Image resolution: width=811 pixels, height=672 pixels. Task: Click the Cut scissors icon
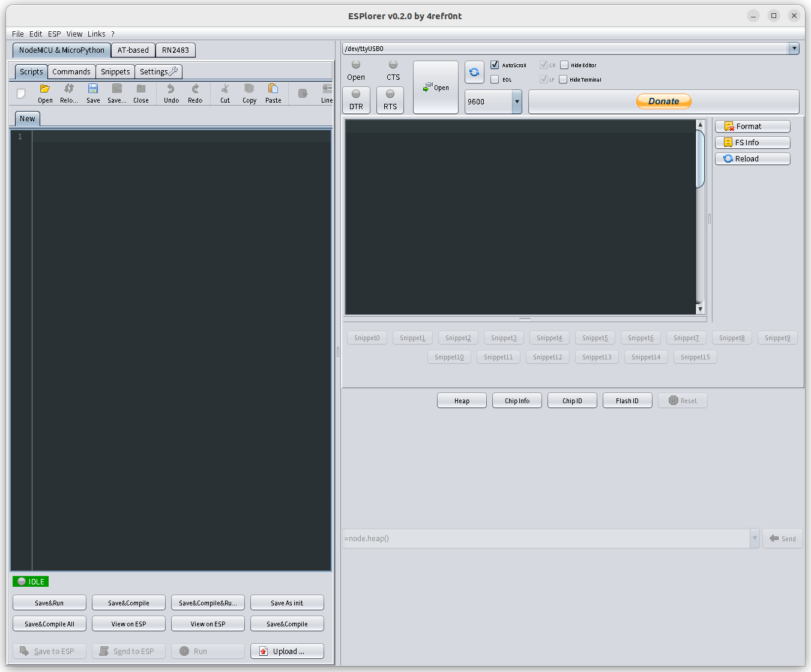(225, 89)
